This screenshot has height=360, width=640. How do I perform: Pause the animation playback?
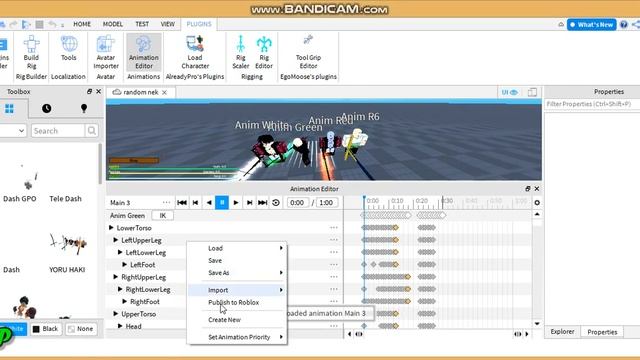(222, 202)
